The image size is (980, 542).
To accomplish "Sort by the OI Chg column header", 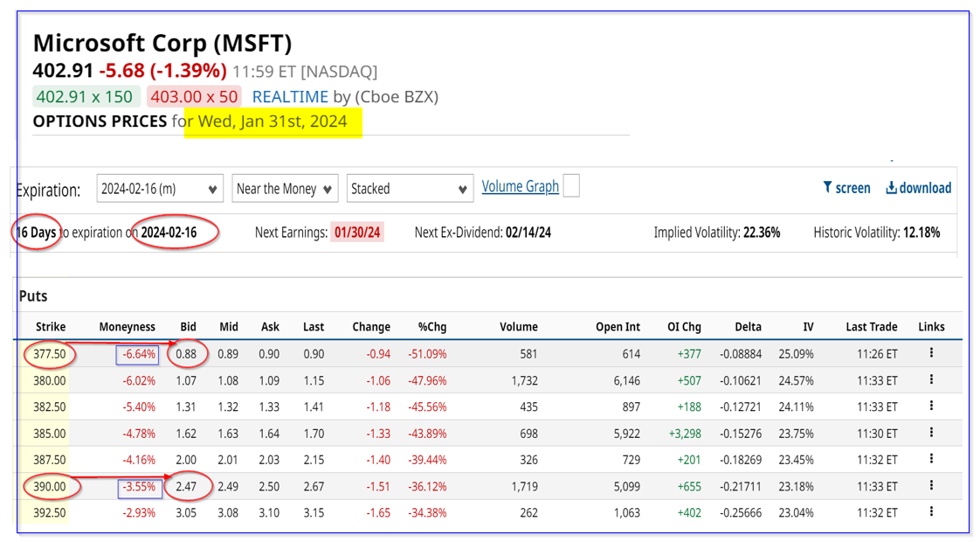I will click(684, 327).
